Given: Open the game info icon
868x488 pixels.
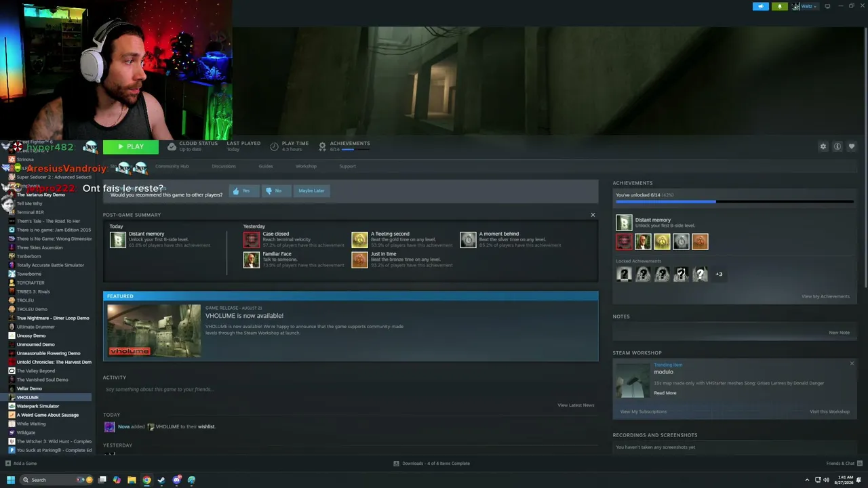Looking at the screenshot, I should pyautogui.click(x=837, y=146).
